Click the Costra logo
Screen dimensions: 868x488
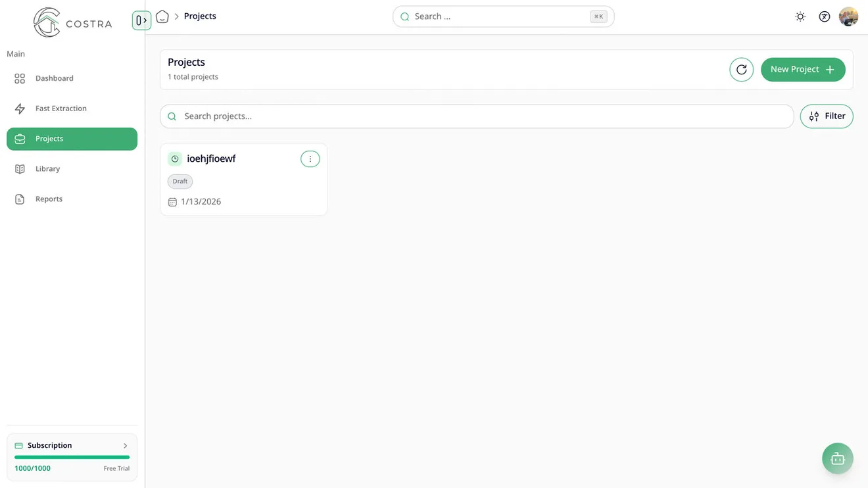click(72, 22)
